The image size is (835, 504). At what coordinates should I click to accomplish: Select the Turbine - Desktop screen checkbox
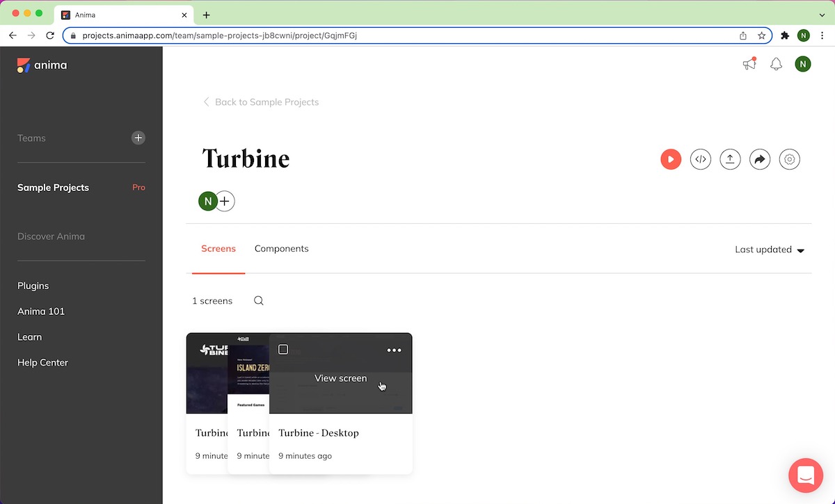(x=283, y=350)
